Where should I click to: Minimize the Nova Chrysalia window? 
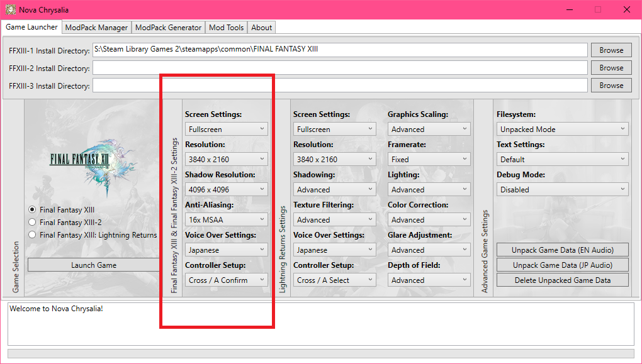click(x=569, y=9)
